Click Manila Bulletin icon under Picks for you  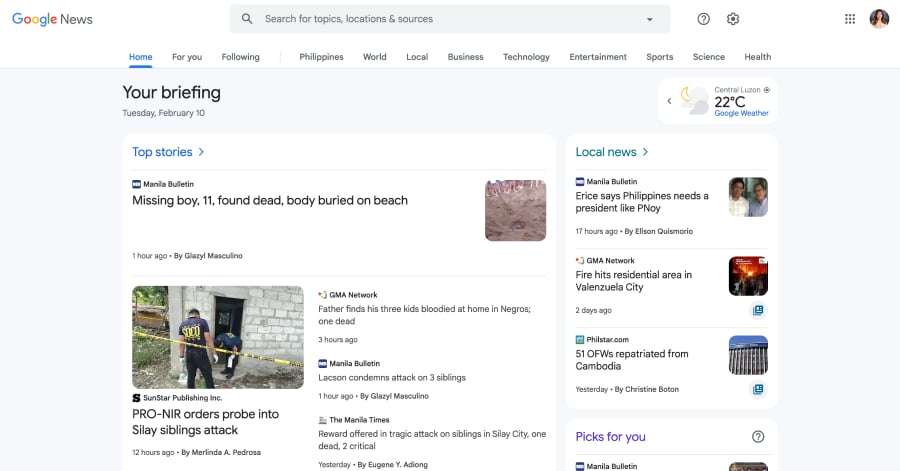point(580,466)
